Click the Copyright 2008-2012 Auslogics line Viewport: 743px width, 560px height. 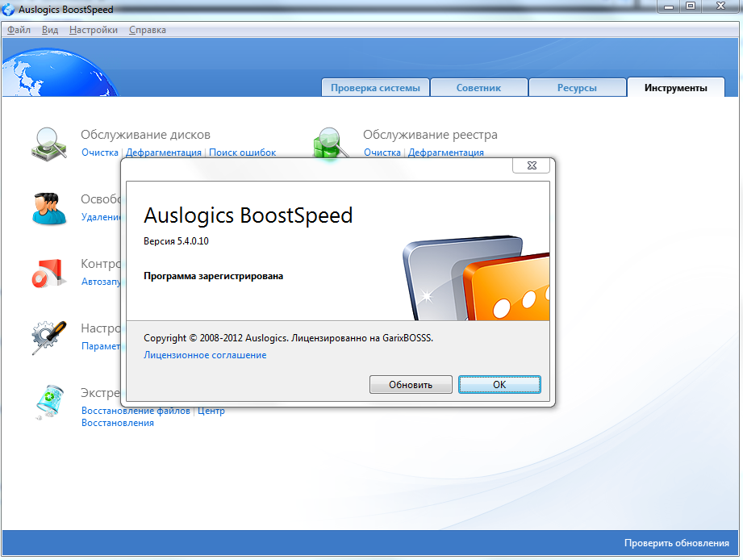(x=289, y=338)
